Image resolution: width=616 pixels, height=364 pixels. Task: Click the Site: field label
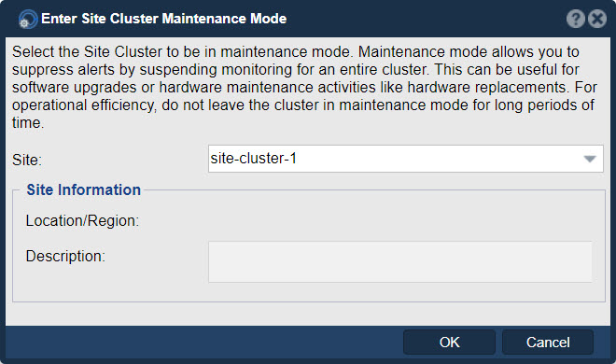click(x=27, y=161)
